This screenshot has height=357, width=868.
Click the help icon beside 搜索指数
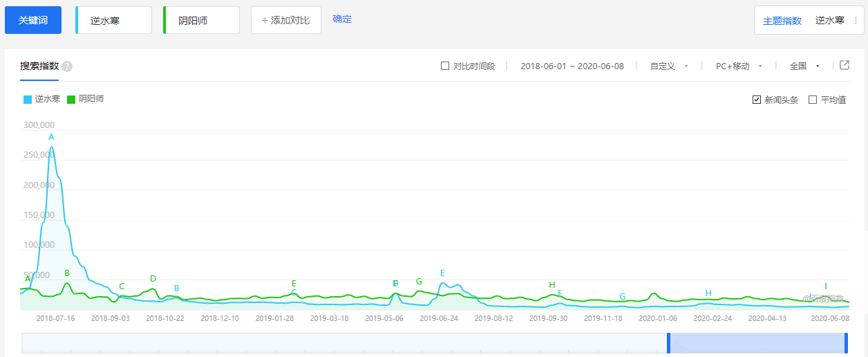point(67,66)
